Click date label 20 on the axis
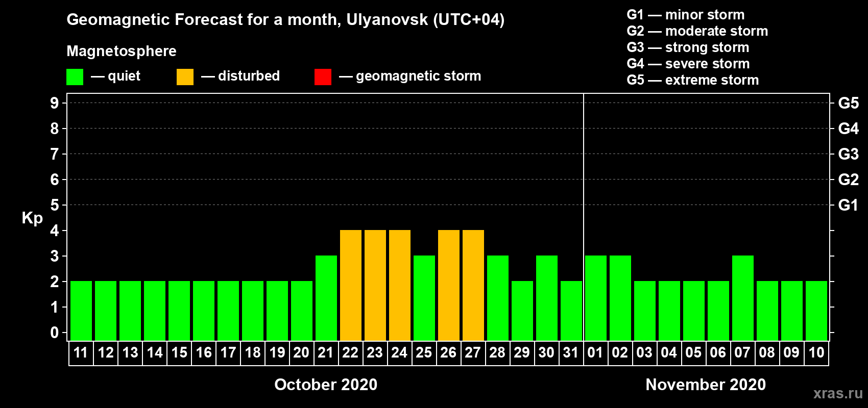Screen dimensions: 868x408 (x=301, y=352)
